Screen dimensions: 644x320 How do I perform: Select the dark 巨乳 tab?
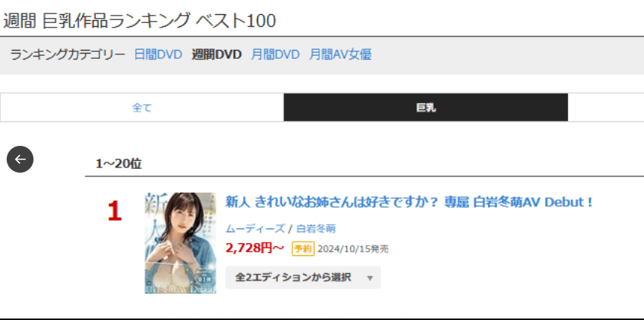(426, 108)
